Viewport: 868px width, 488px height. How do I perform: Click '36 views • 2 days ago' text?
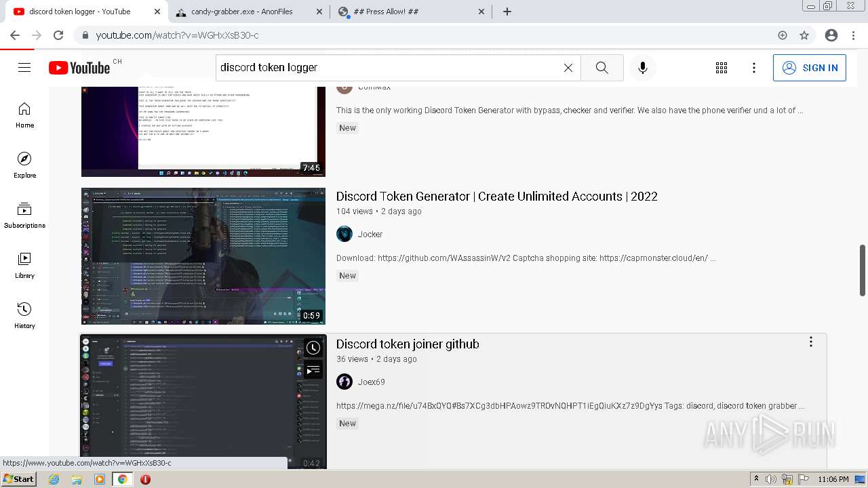click(x=376, y=359)
